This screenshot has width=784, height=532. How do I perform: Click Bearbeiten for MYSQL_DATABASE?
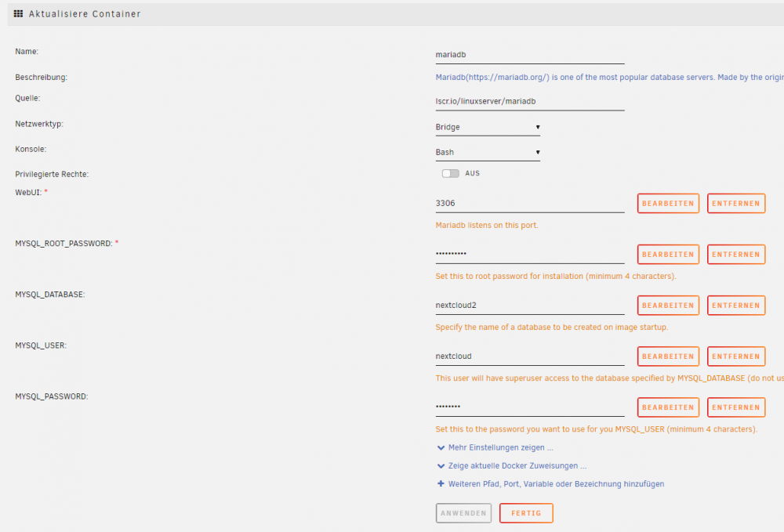668,306
